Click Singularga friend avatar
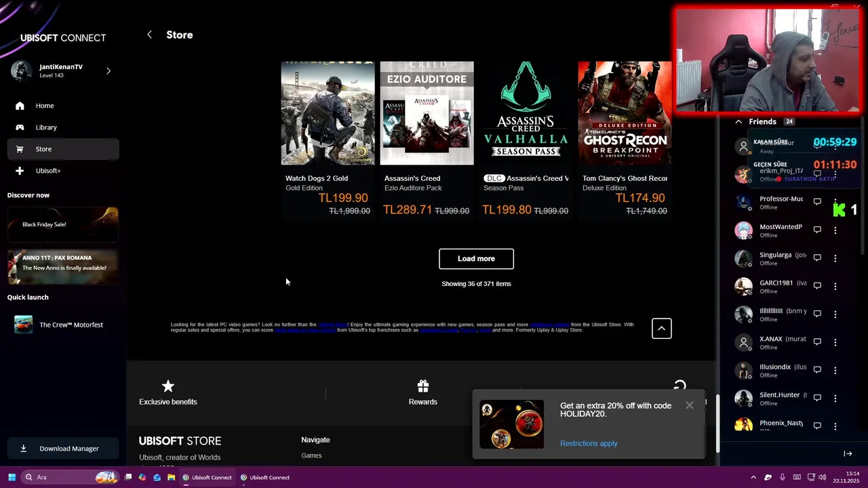Viewport: 868px width, 488px height. click(744, 258)
